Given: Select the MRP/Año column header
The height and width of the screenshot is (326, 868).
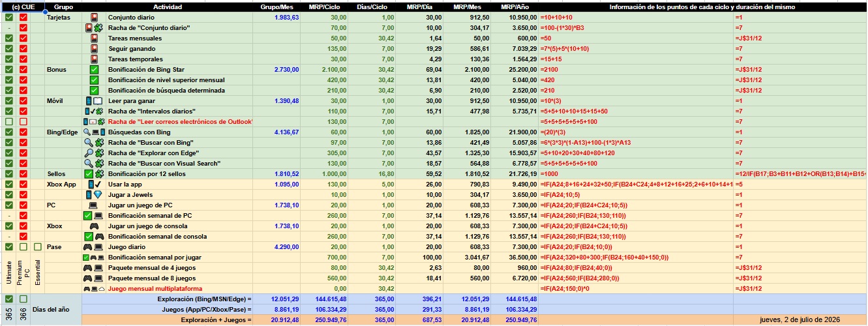Looking at the screenshot, I should (x=515, y=7).
